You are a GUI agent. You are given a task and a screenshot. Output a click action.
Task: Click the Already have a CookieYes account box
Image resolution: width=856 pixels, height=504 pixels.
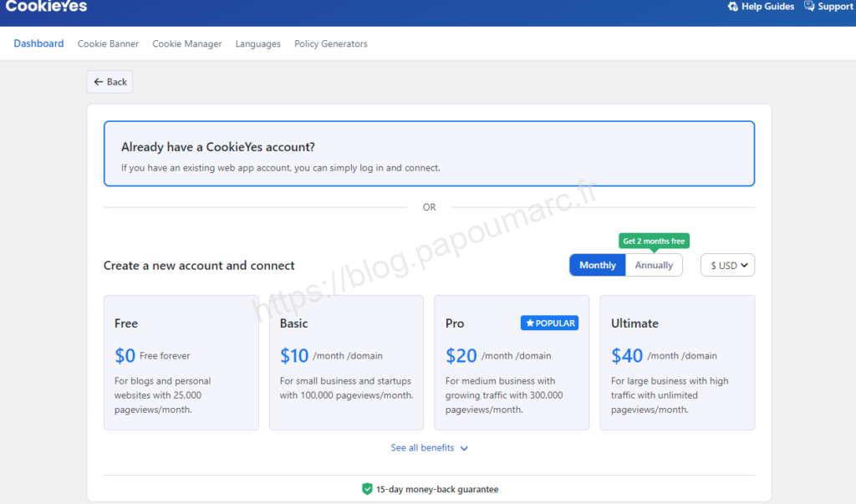point(429,154)
